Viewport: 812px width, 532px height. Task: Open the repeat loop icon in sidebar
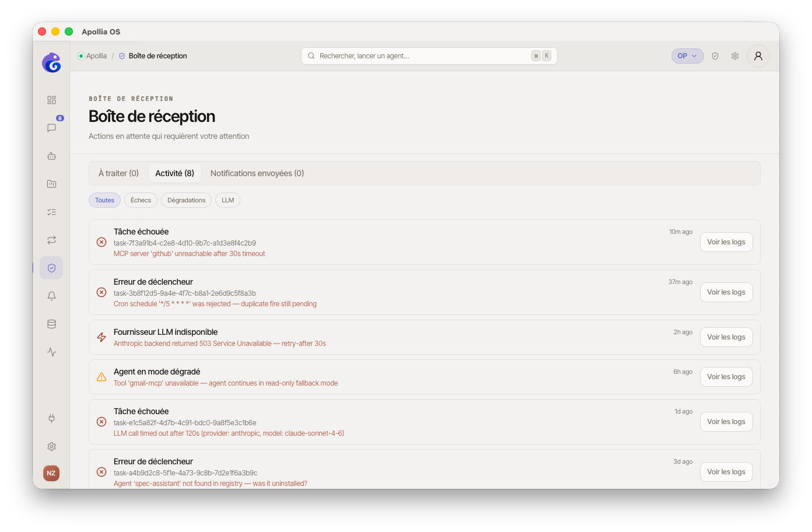(x=51, y=240)
